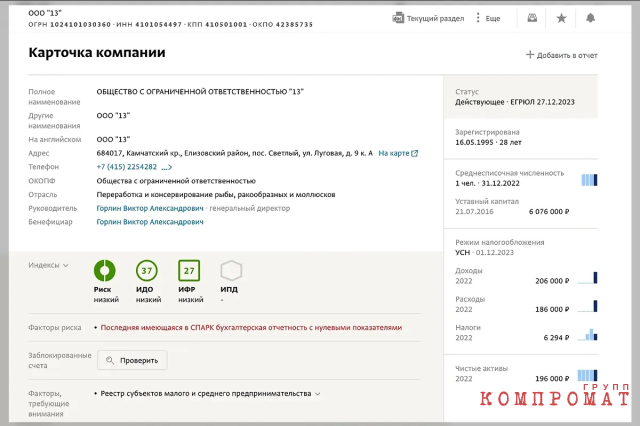Click the Карточка компании heading
This screenshot has height=426, width=640.
pyautogui.click(x=97, y=53)
